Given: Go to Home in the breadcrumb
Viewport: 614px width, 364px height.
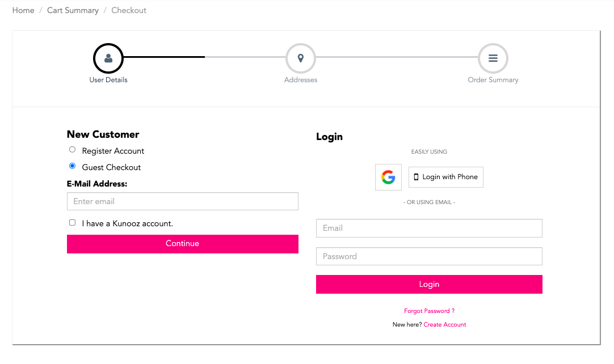Looking at the screenshot, I should point(23,11).
